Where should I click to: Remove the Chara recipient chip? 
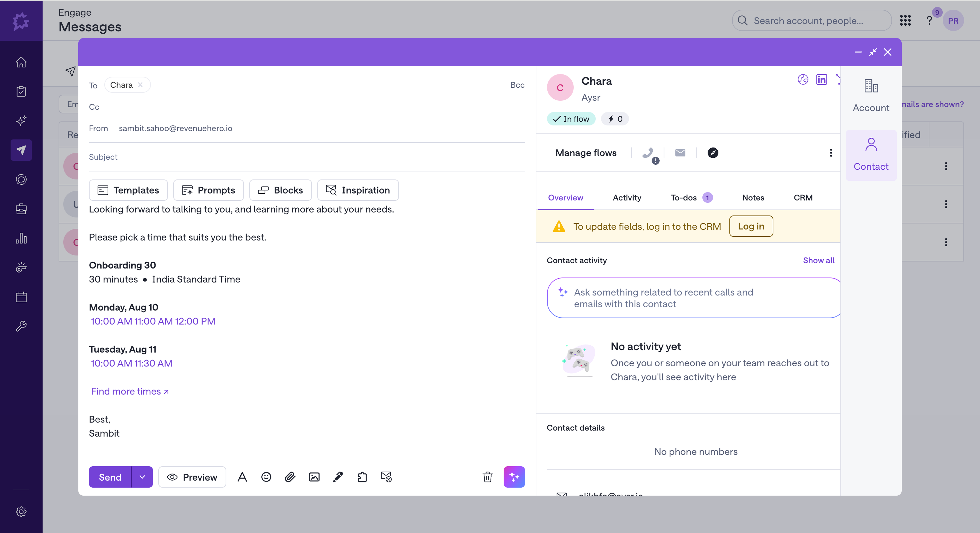point(140,85)
